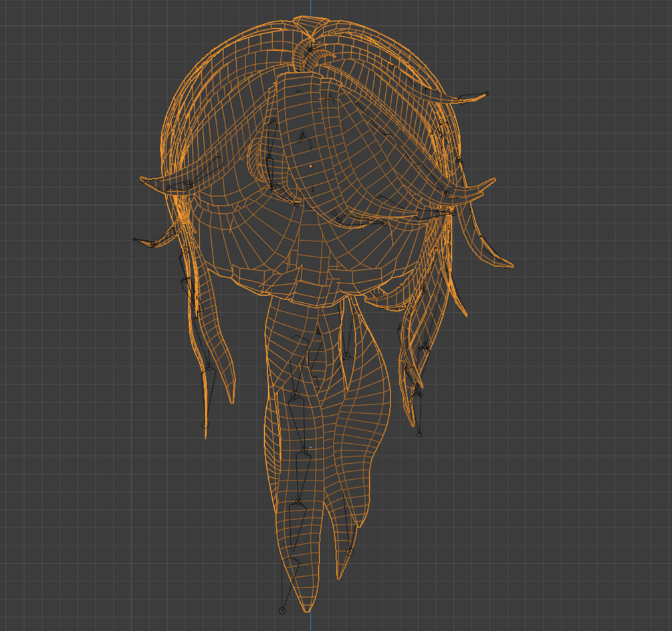The image size is (672, 631).
Task: Select the bone joint circle at the bottom of the left side hair lock
Action: (x=205, y=424)
